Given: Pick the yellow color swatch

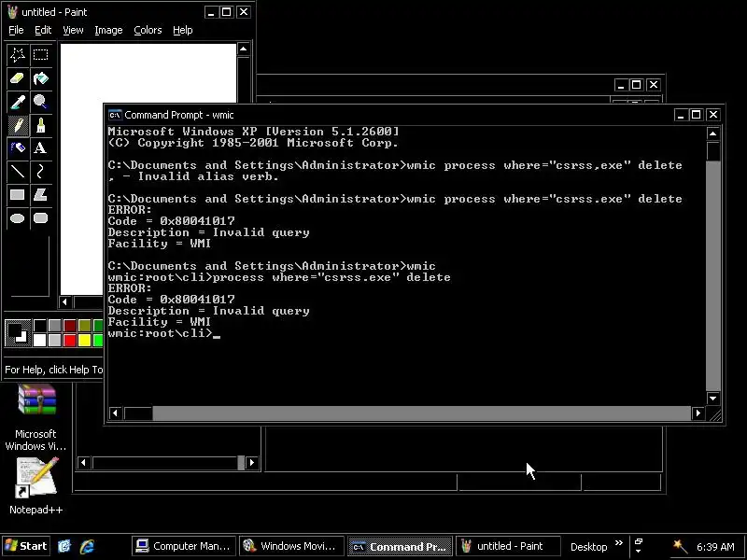Looking at the screenshot, I should click(84, 340).
